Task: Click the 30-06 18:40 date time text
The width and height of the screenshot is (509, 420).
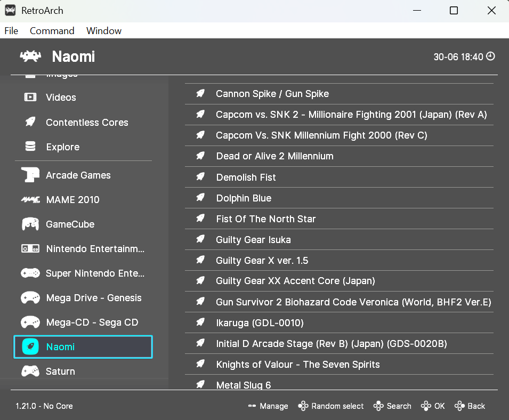Action: 458,57
